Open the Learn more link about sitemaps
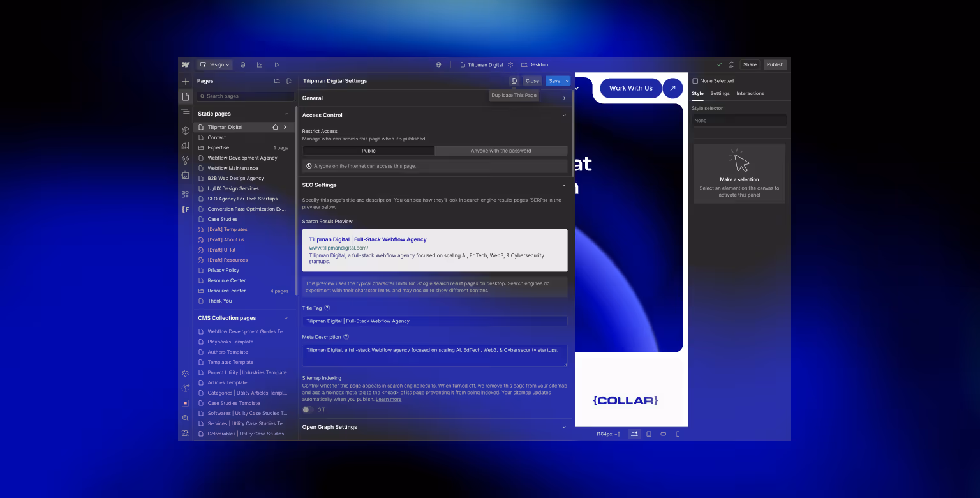 (389, 398)
